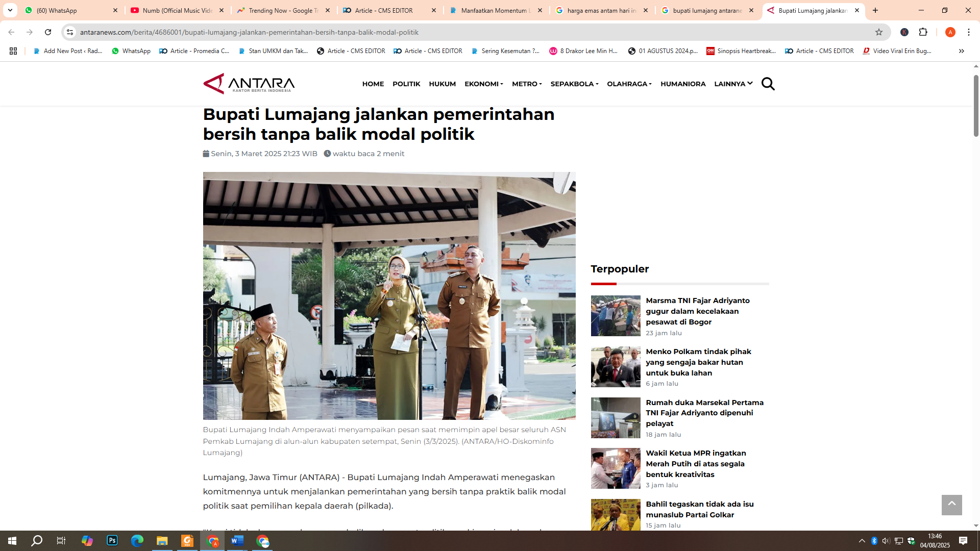Click the Menko Polkam thumbnail image
The width and height of the screenshot is (980, 551).
point(616,367)
